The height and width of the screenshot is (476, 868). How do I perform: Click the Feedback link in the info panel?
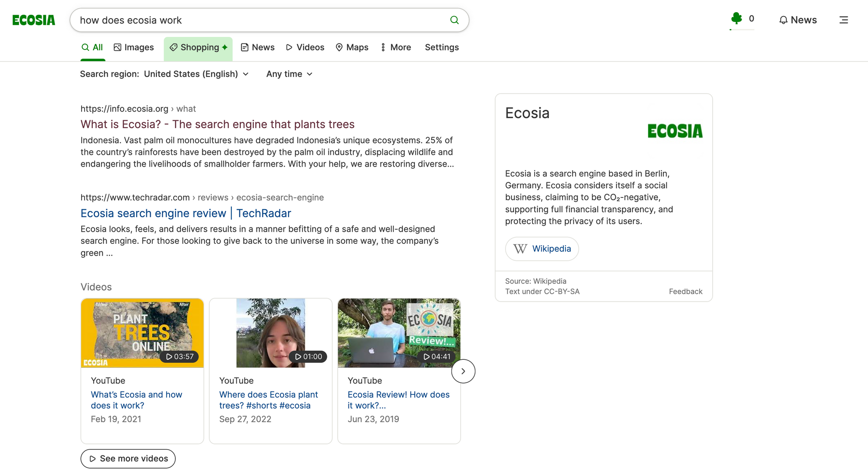pos(685,292)
